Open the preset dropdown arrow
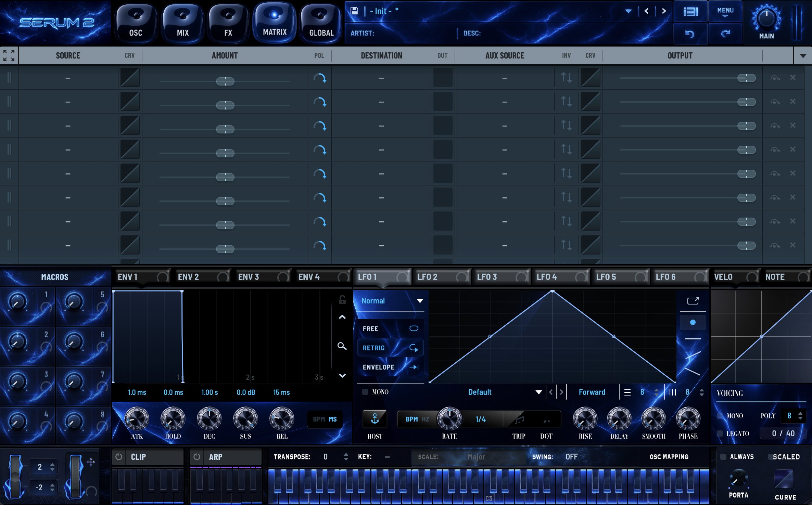This screenshot has width=812, height=505. pyautogui.click(x=628, y=11)
